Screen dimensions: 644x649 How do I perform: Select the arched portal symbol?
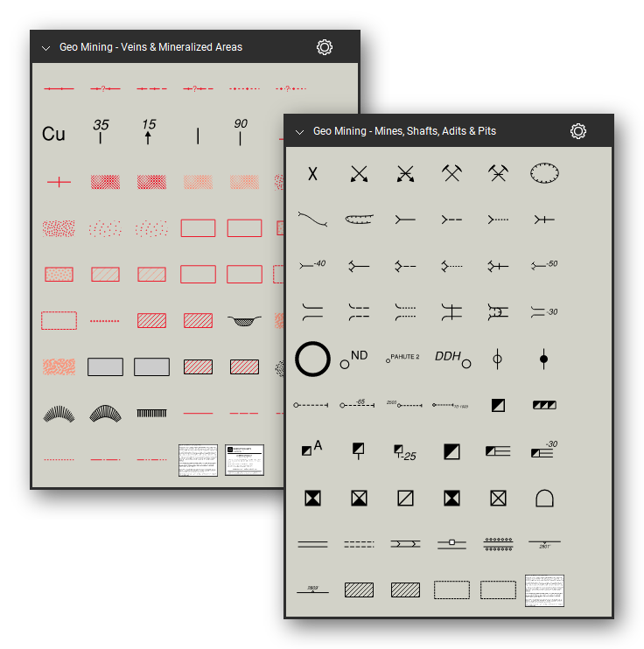(544, 499)
